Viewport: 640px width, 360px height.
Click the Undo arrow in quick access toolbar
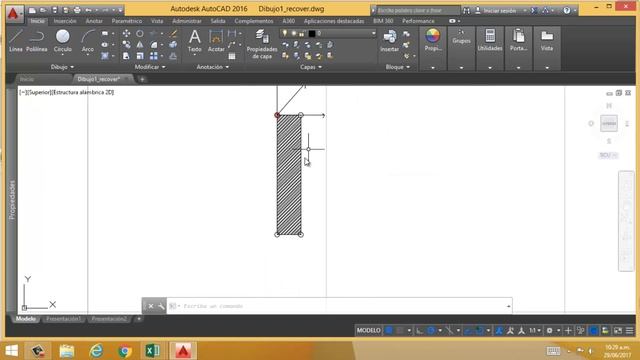pyautogui.click(x=89, y=10)
